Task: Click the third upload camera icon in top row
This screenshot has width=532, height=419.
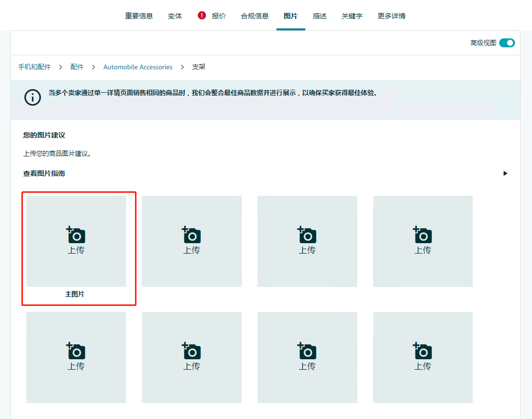Action: [307, 235]
